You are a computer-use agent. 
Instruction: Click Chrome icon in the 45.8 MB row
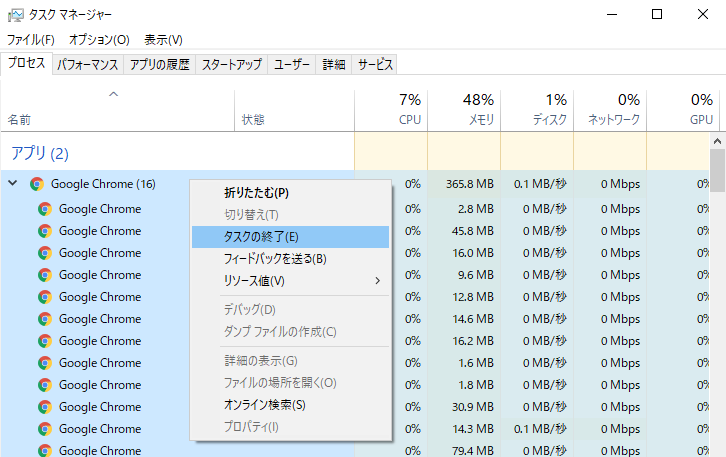pos(45,231)
